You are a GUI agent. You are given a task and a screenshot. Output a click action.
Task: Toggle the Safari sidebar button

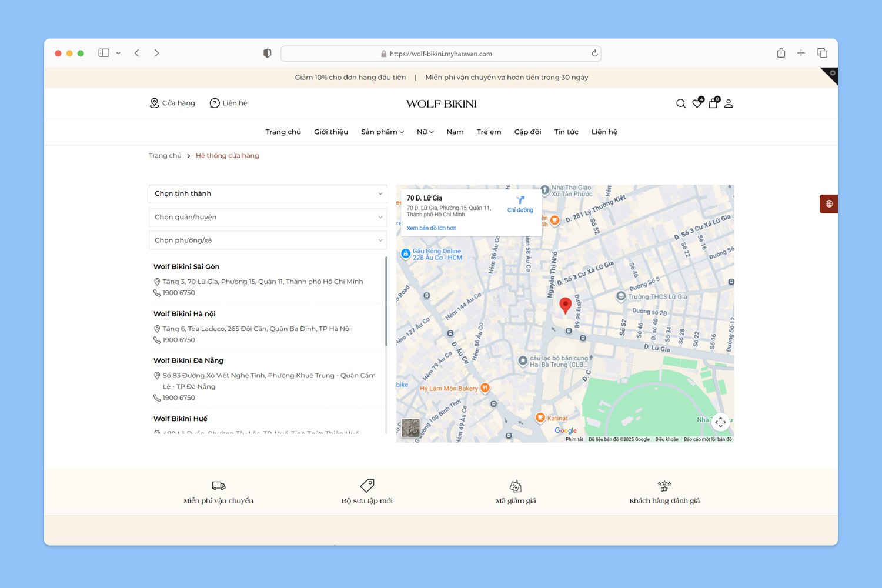[x=104, y=53]
